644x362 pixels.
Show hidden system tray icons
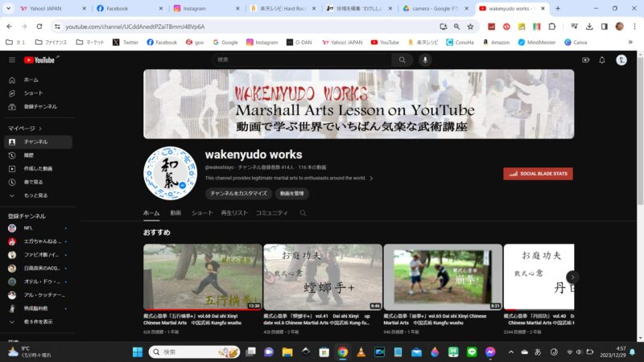click(511, 352)
